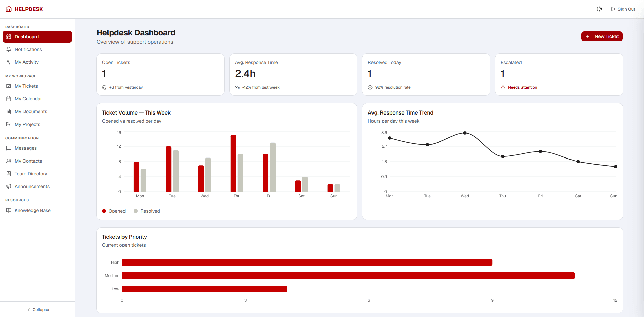The image size is (644, 317).
Task: Open Notifications bell icon
Action: (x=9, y=49)
